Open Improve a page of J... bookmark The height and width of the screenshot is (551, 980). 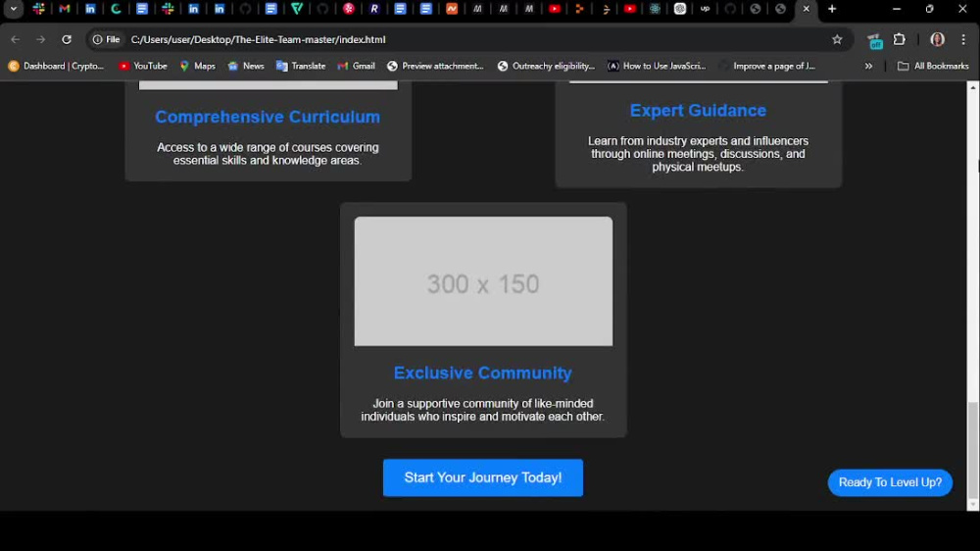tap(767, 66)
